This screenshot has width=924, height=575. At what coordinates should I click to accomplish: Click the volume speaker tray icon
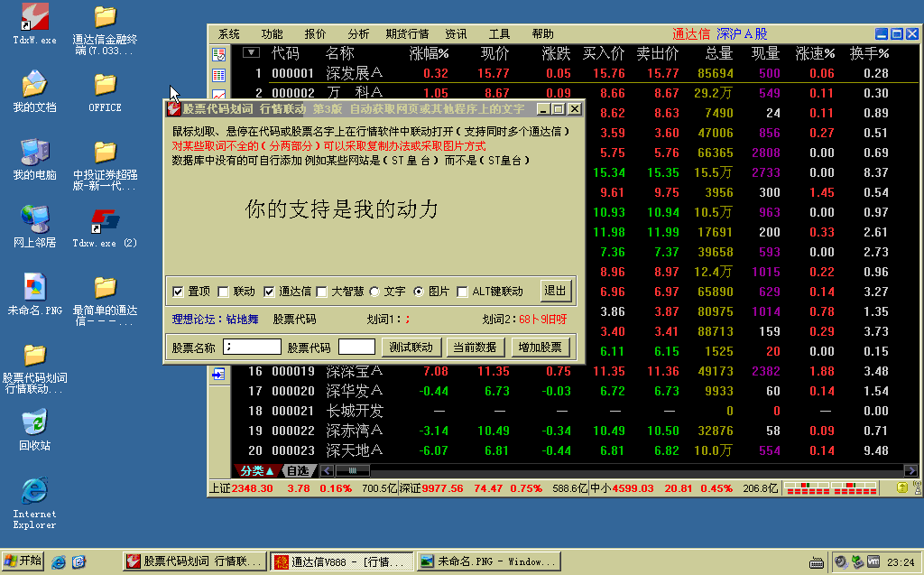841,562
